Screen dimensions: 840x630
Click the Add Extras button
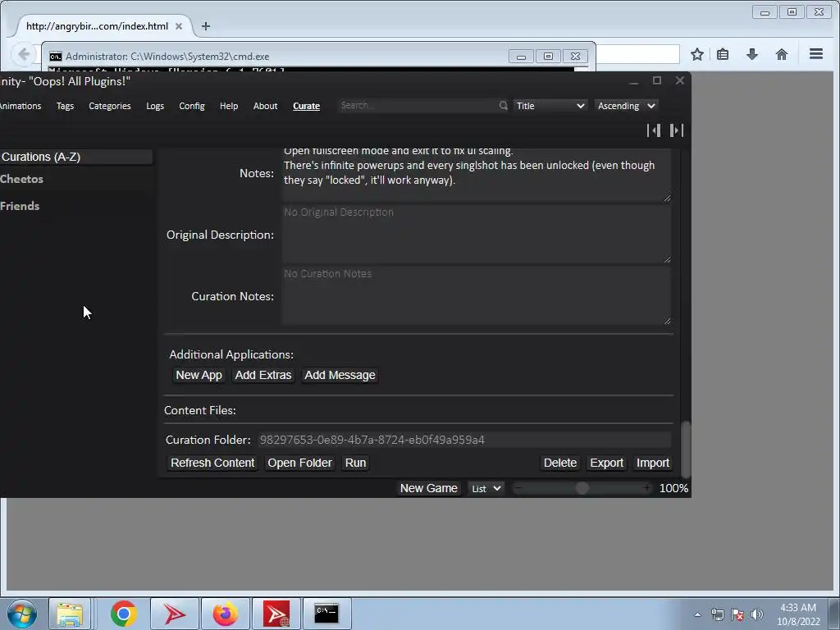(x=263, y=375)
